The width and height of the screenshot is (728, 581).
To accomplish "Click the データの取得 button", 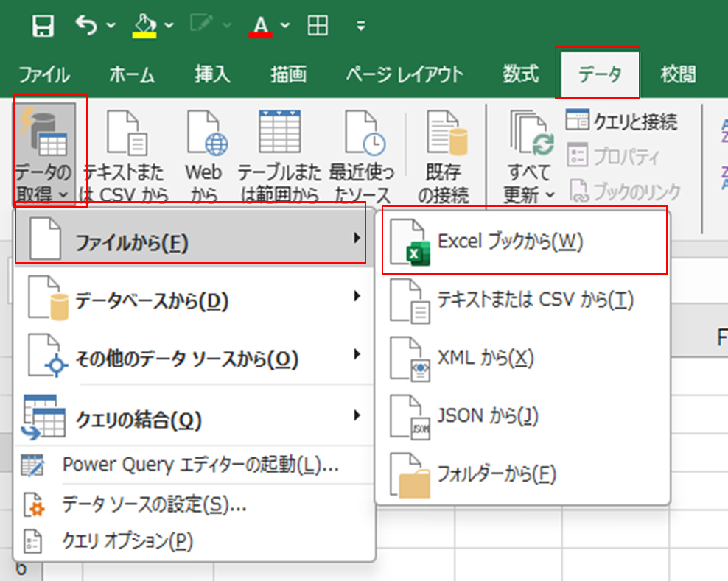I will (44, 154).
